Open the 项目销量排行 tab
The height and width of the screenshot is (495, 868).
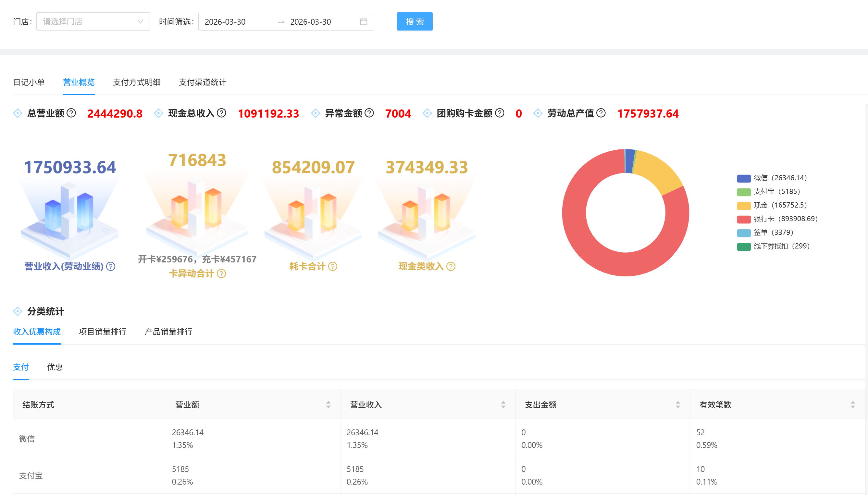103,332
